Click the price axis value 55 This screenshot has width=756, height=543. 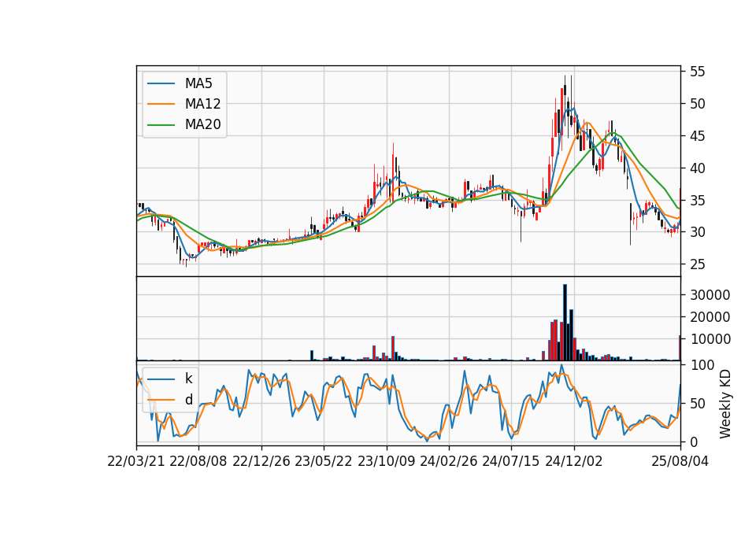pos(697,72)
